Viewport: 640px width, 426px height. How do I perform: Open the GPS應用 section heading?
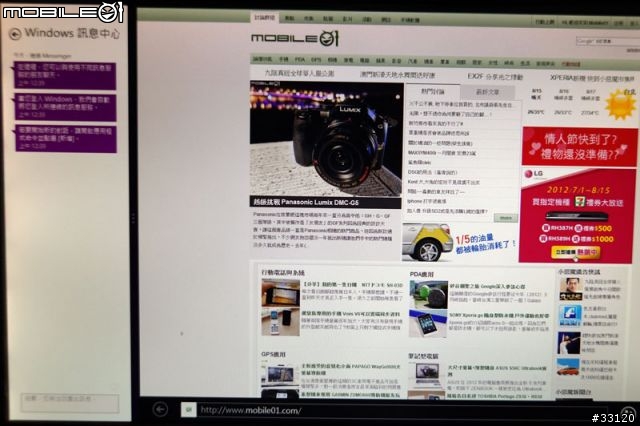[x=273, y=354]
